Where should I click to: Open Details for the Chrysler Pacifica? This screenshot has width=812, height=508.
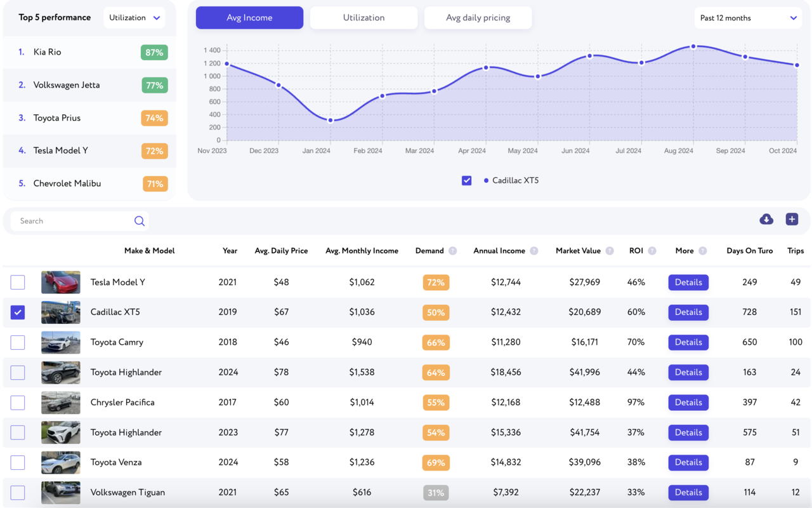pyautogui.click(x=688, y=403)
